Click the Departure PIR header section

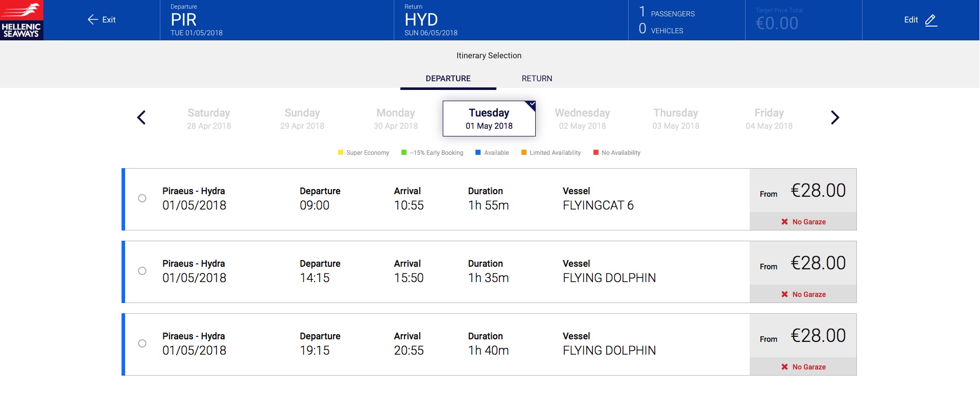(x=276, y=20)
